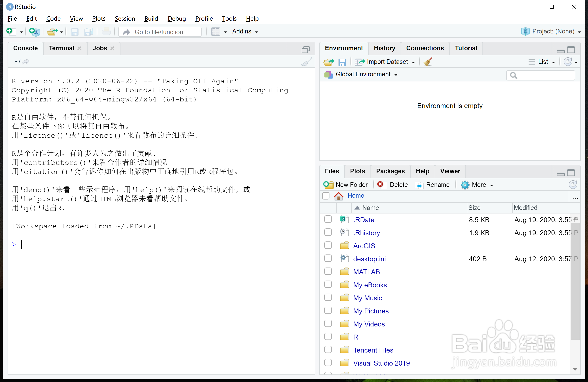Open the List view dropdown
This screenshot has width=588, height=382.
point(542,62)
